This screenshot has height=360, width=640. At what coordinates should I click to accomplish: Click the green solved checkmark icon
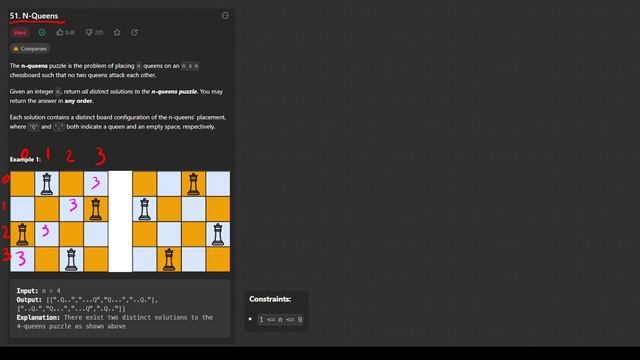pyautogui.click(x=42, y=32)
